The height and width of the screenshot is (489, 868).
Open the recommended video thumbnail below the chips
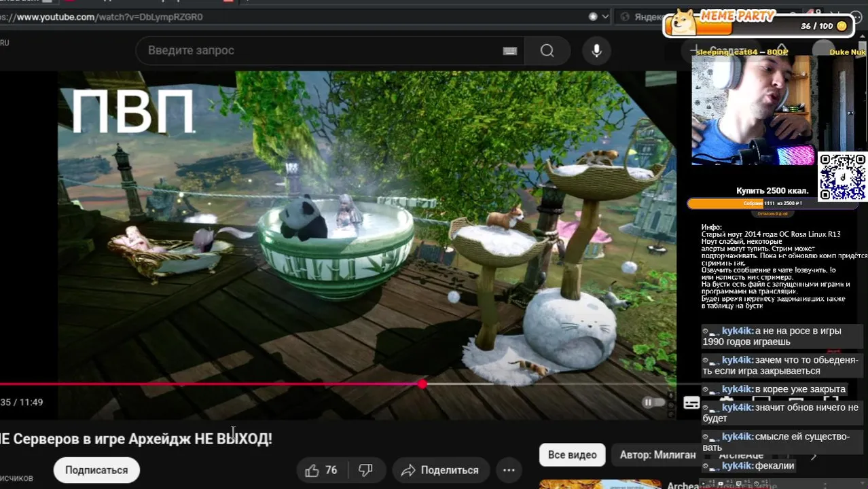[600, 484]
